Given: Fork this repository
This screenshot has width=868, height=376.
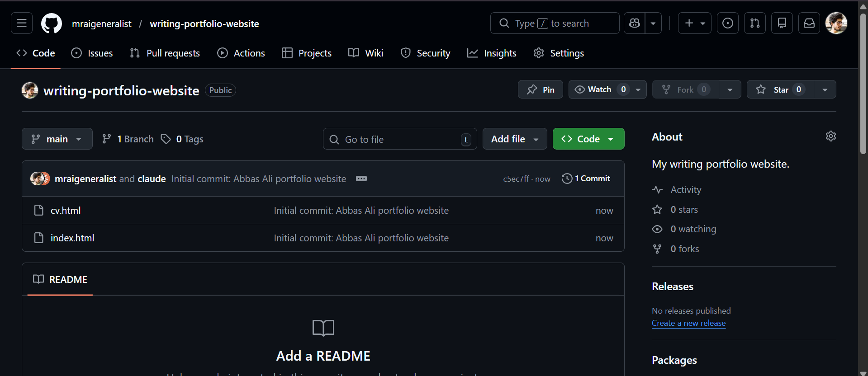Looking at the screenshot, I should point(686,89).
